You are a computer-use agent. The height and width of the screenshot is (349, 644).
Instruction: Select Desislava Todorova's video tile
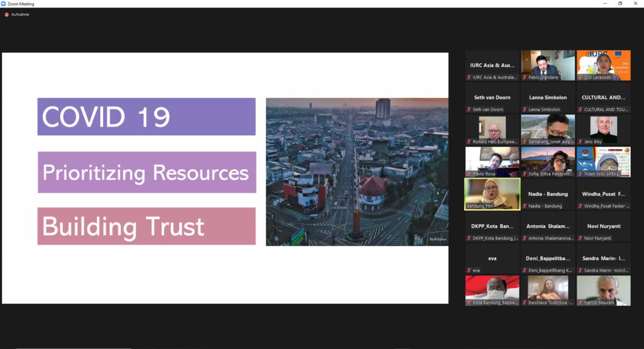coord(548,290)
